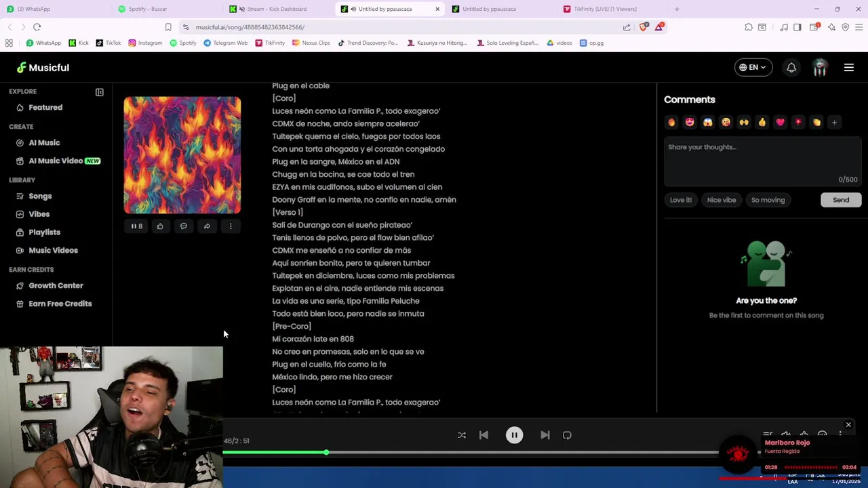
Task: Close the active Untitled by ppauscaca tab
Action: tap(437, 9)
